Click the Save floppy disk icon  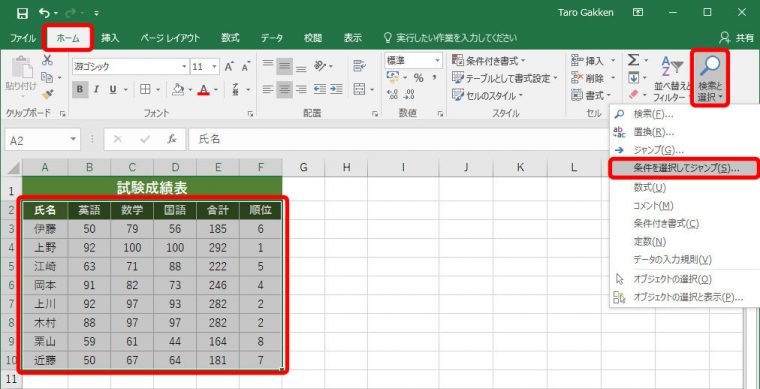point(22,13)
